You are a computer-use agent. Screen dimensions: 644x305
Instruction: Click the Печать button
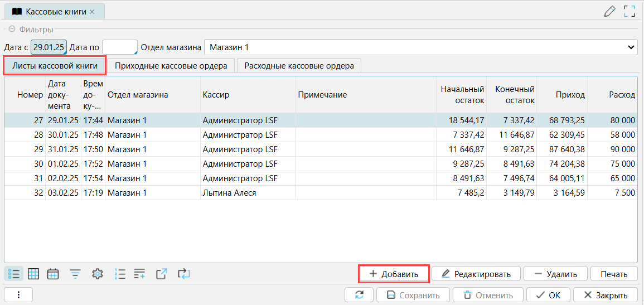[614, 274]
